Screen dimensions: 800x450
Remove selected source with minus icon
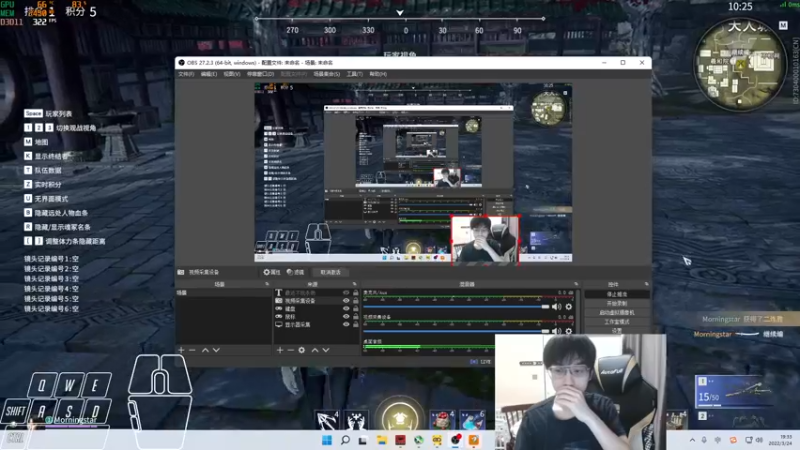290,350
